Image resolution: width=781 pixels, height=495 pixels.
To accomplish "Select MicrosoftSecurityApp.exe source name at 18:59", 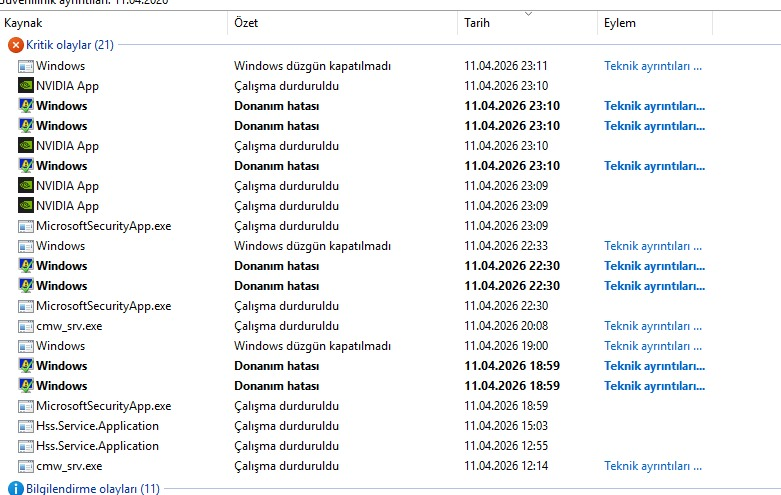I will pyautogui.click(x=104, y=406).
